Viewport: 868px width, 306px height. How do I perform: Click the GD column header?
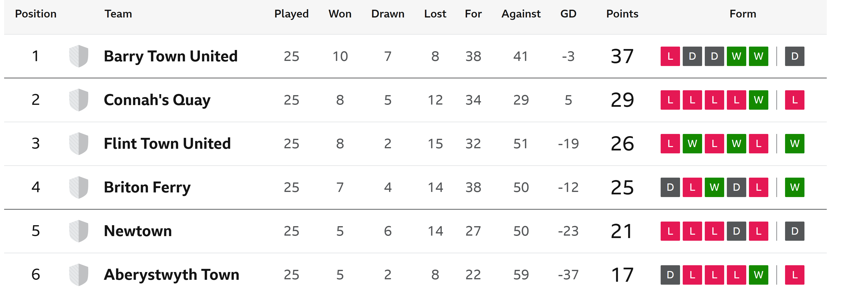568,14
